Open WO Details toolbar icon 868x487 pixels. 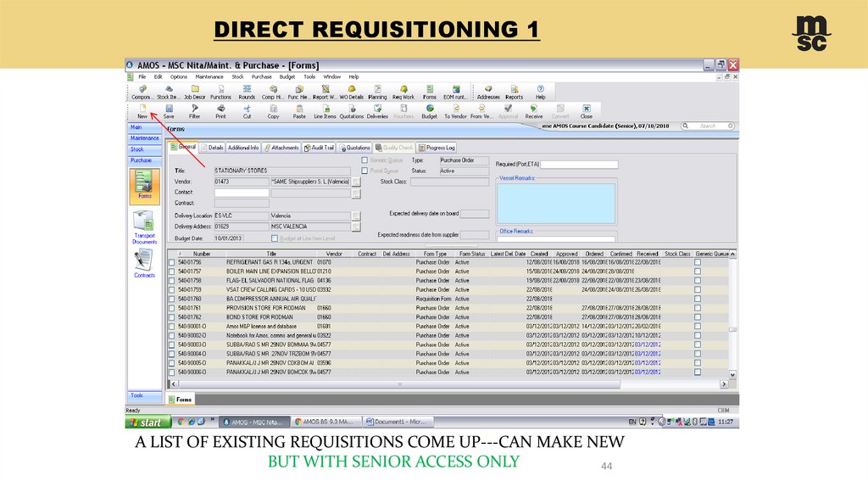pos(352,92)
